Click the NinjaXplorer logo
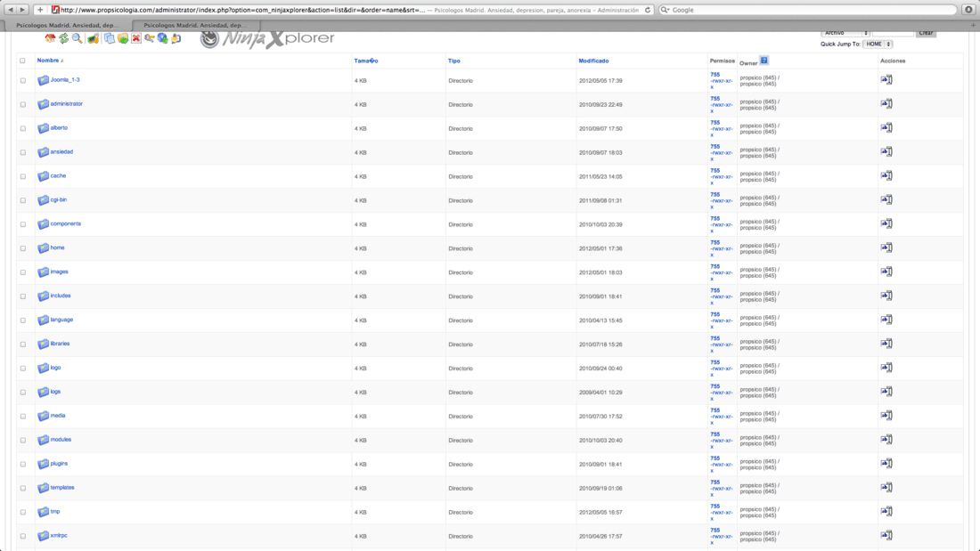 click(x=267, y=38)
